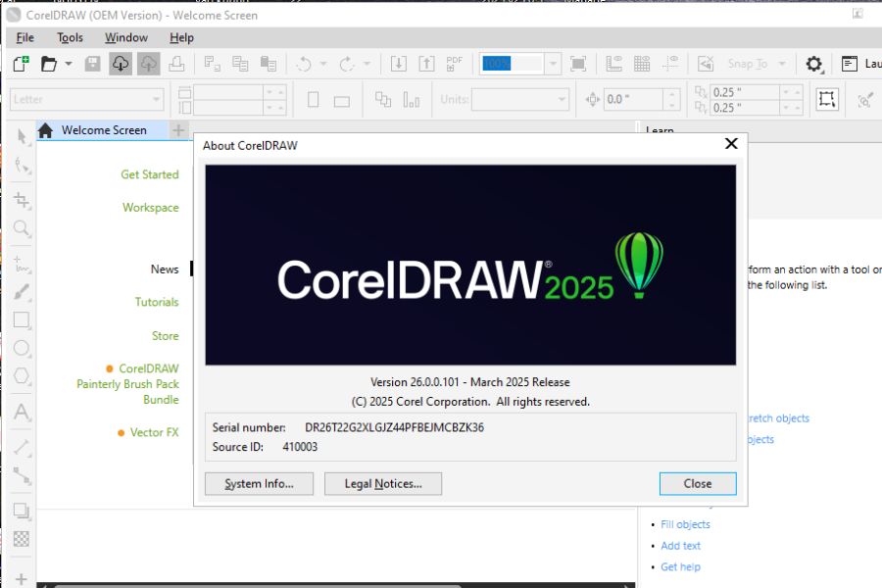Toggle the Show rulers icon
This screenshot has height=588, width=882.
pyautogui.click(x=613, y=64)
